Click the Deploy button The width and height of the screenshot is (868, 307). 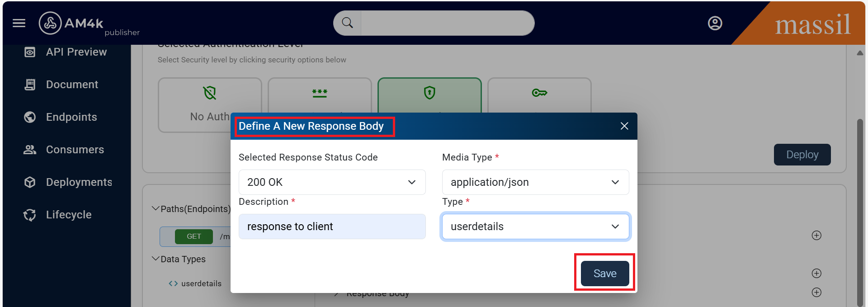pyautogui.click(x=802, y=155)
